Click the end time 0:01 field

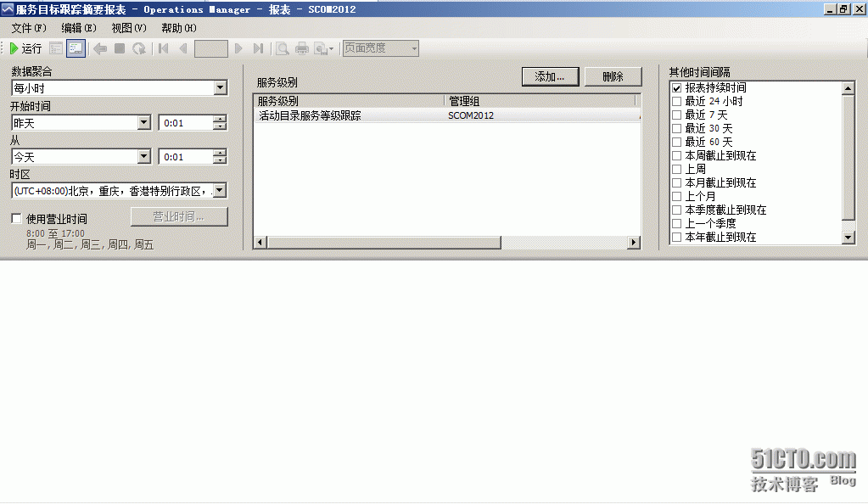[187, 157]
